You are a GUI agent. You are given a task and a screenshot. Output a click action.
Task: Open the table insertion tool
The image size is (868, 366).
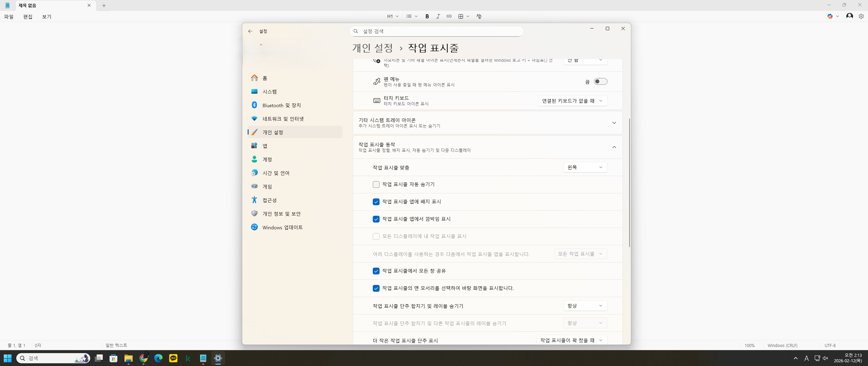[460, 16]
